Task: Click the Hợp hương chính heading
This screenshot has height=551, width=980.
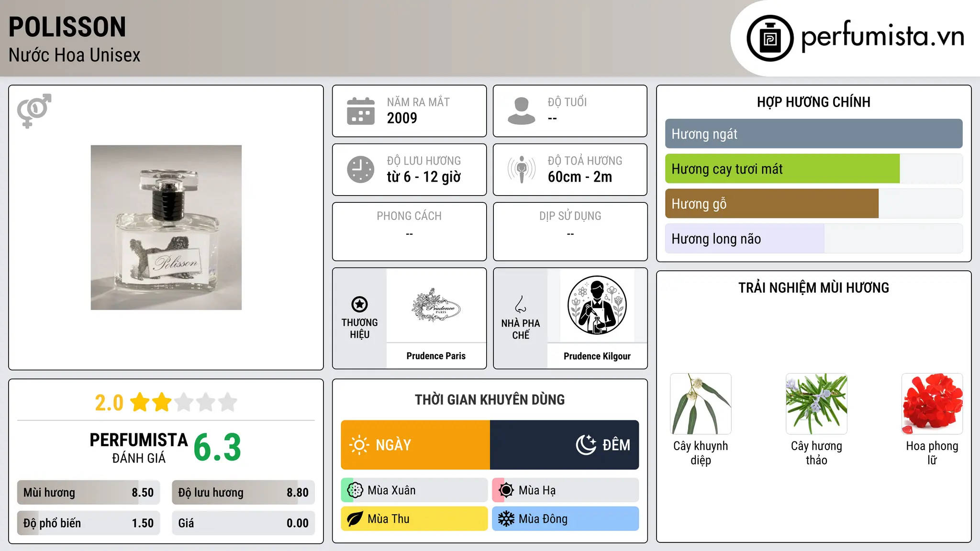Action: coord(813,102)
